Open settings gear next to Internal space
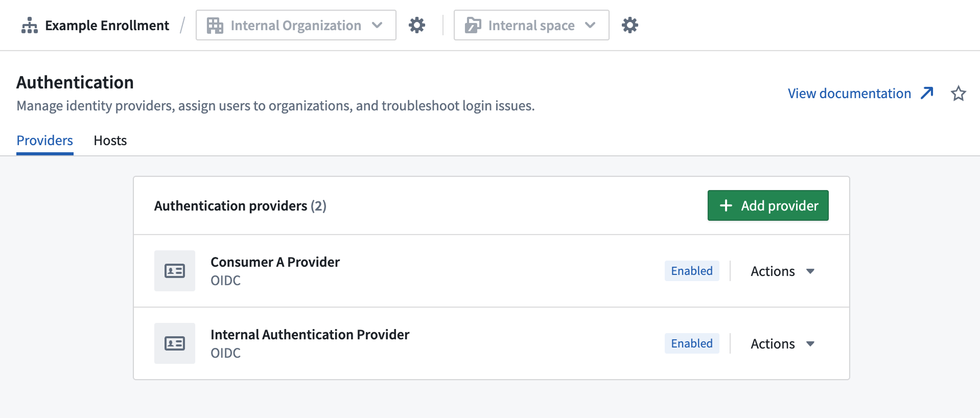 click(629, 25)
